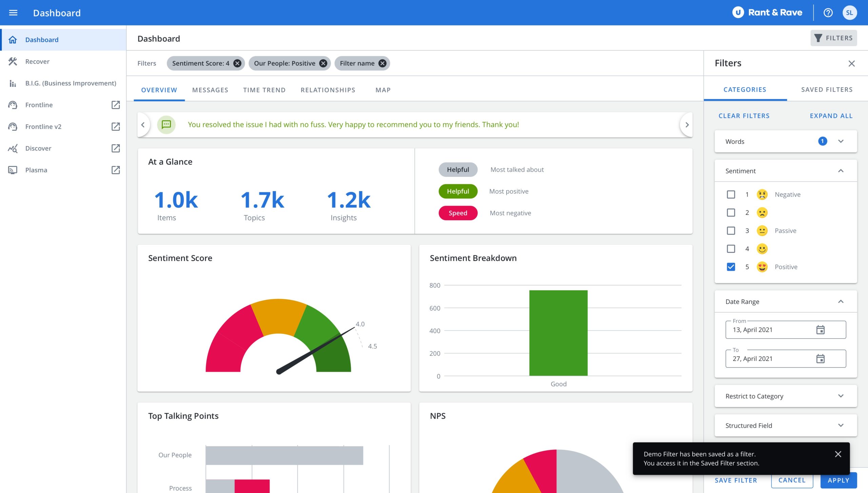
Task: Click the Frontline v2 headset icon
Action: (13, 127)
